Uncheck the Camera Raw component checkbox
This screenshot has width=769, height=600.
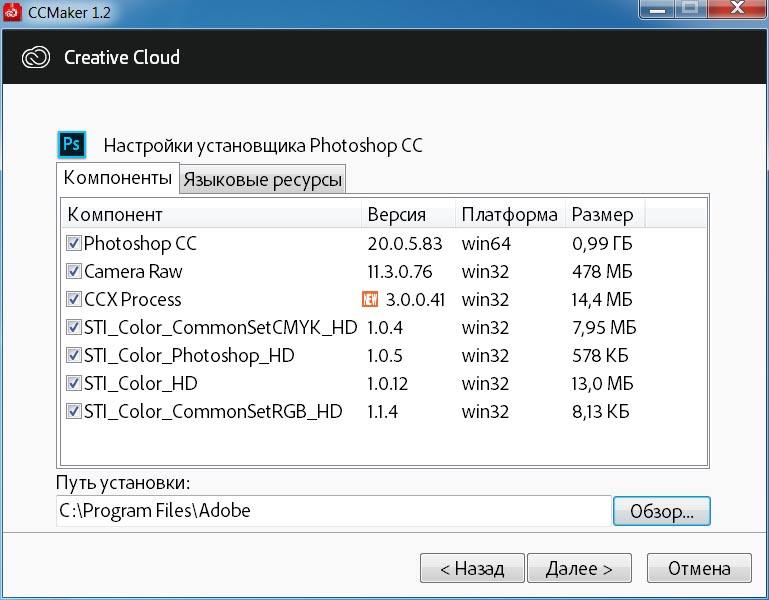(74, 271)
